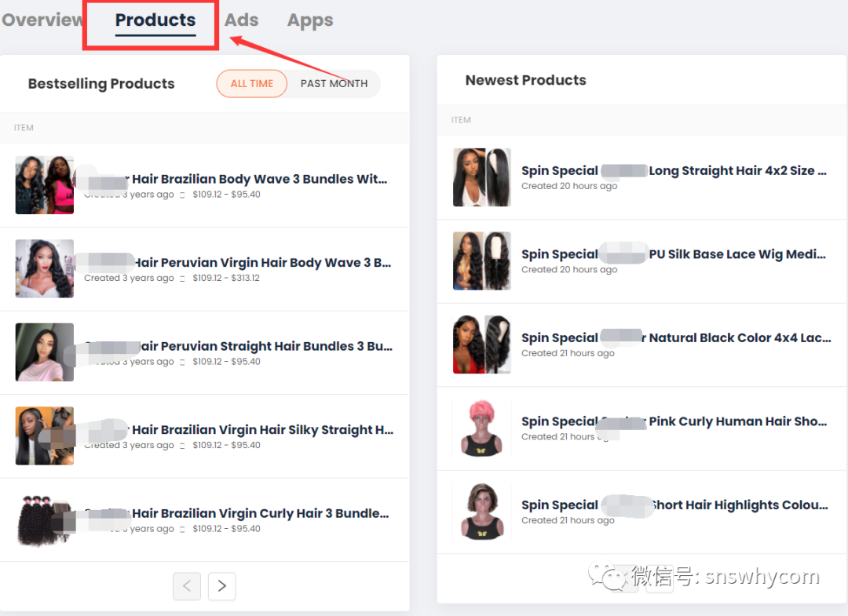The image size is (848, 616).
Task: Click the ITEM column header in Newest Products
Action: point(461,119)
